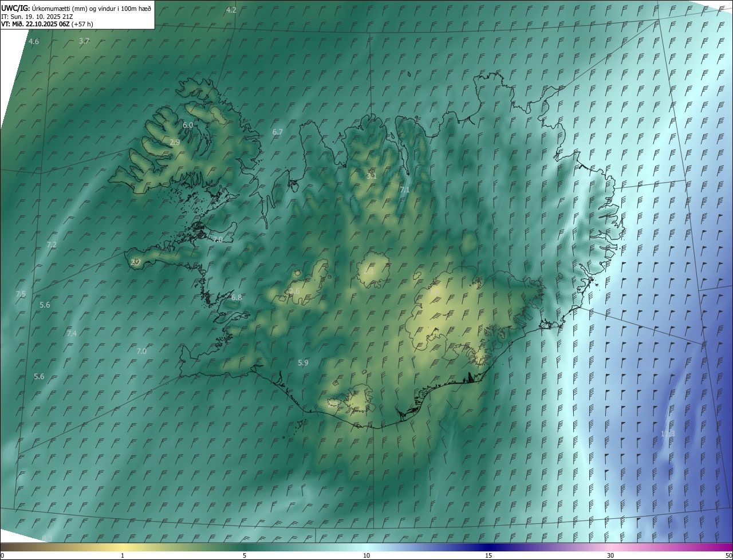Image resolution: width=733 pixels, height=560 pixels.
Task: Click the 2.9 value on the Westfjords peninsula
Action: (x=175, y=141)
